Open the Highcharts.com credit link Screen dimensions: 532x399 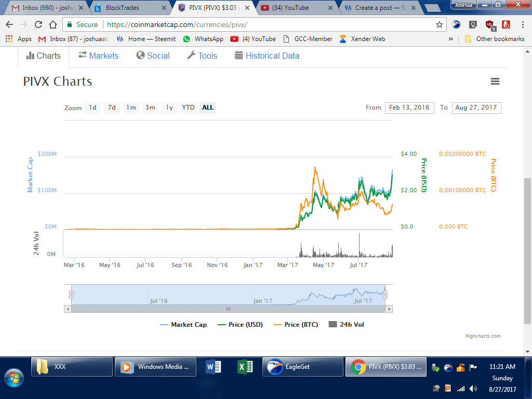click(483, 336)
